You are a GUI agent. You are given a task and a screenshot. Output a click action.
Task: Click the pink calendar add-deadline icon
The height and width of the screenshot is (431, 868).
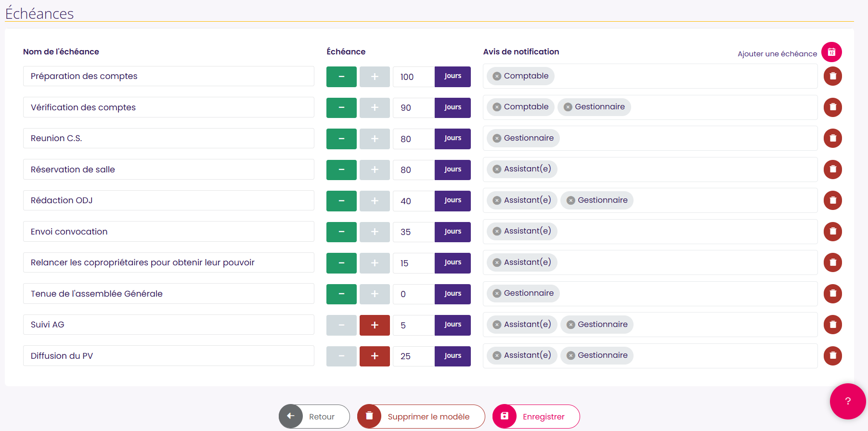pyautogui.click(x=831, y=52)
